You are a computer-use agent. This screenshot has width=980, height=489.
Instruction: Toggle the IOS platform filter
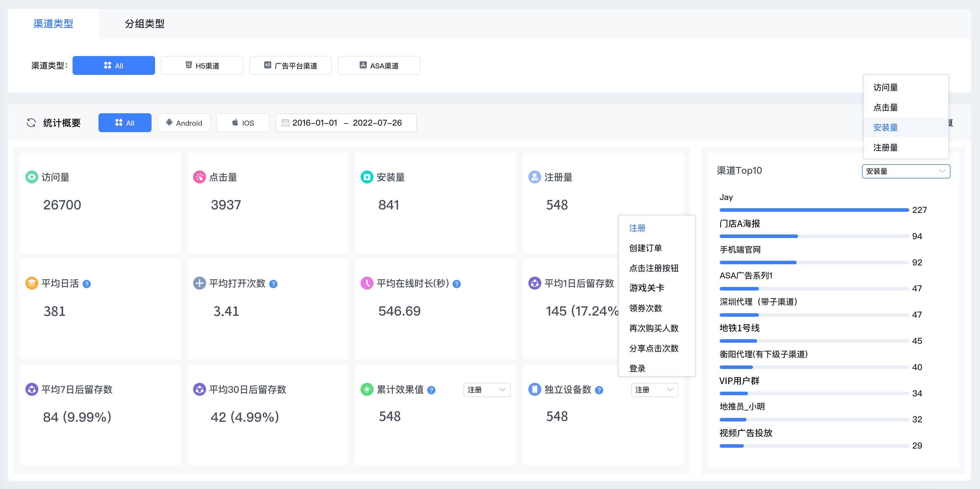coord(243,122)
